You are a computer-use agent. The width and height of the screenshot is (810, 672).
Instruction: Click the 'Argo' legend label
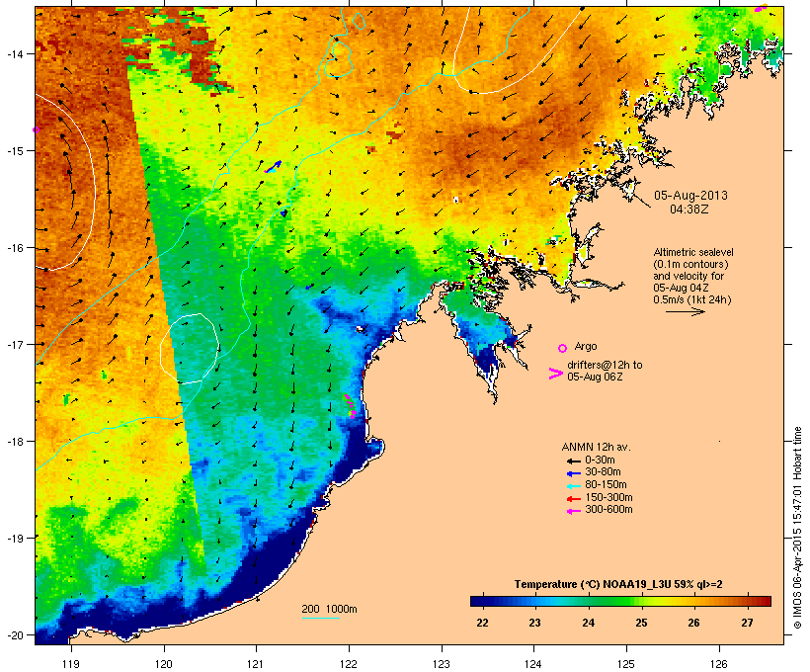coord(586,346)
